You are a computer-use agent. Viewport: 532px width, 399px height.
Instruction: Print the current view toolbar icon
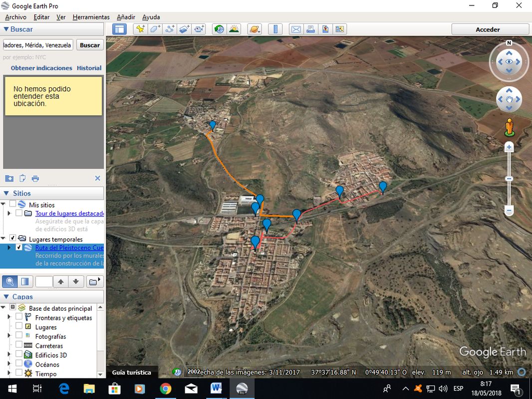(x=310, y=29)
